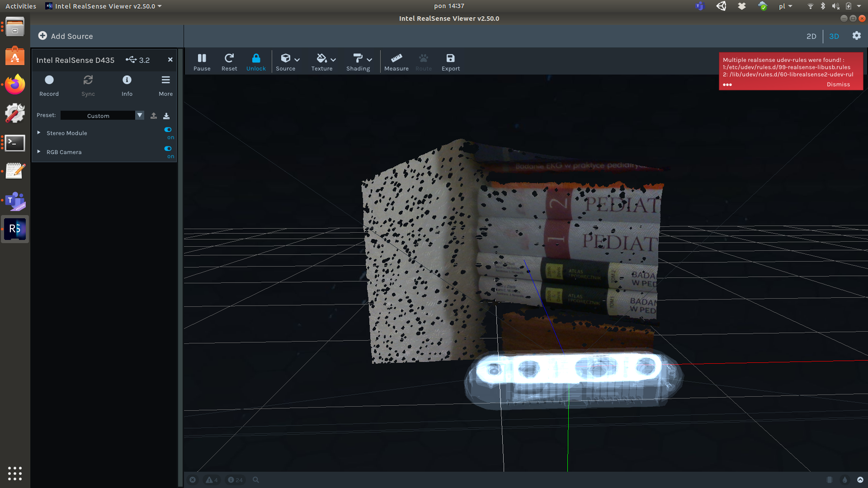Pause the camera stream
This screenshot has height=488, width=868.
202,61
